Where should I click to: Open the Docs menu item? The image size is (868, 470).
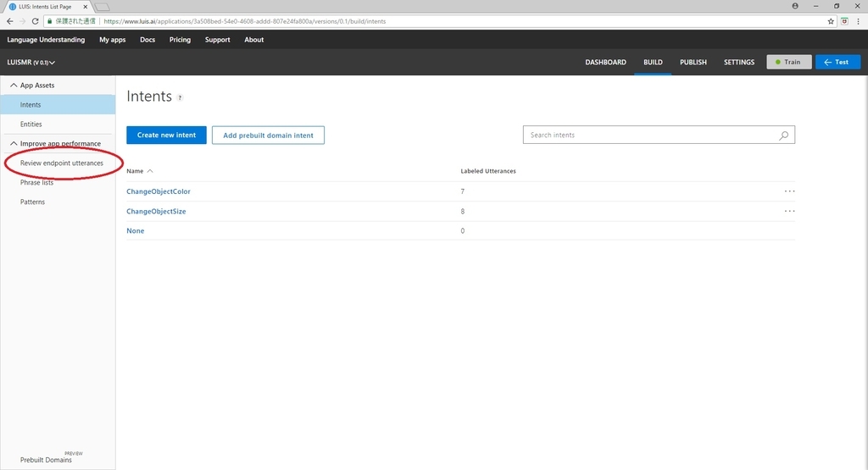click(x=147, y=40)
